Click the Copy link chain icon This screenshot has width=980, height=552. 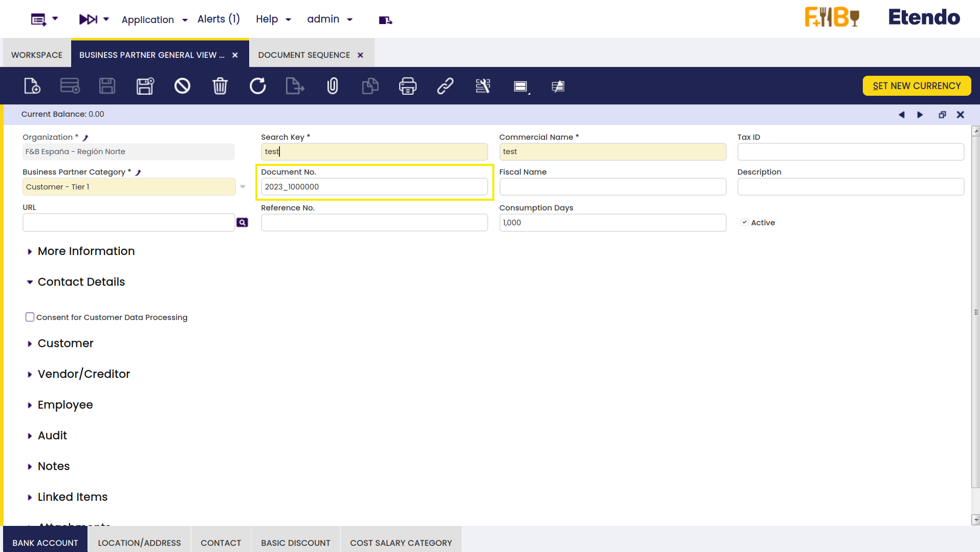(445, 86)
